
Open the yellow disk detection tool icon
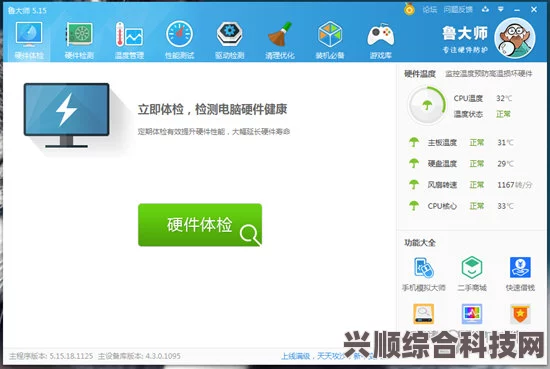pos(424,314)
